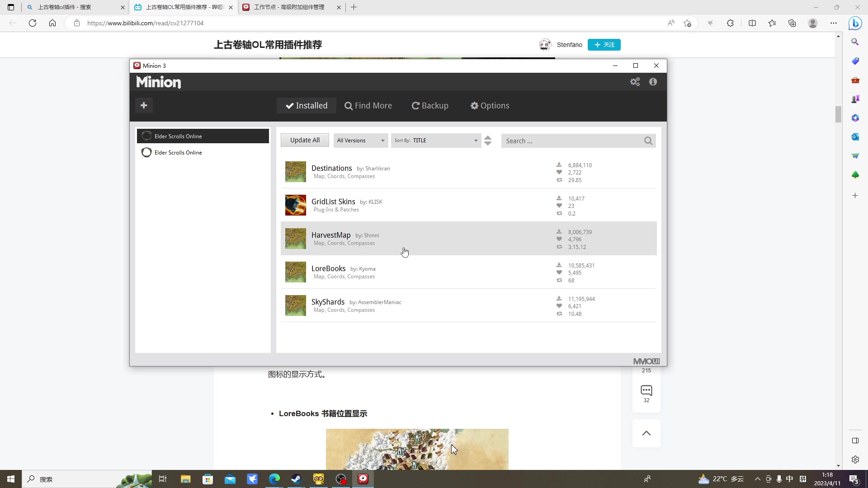
Task: Select the GridList Skins addon title
Action: point(333,202)
